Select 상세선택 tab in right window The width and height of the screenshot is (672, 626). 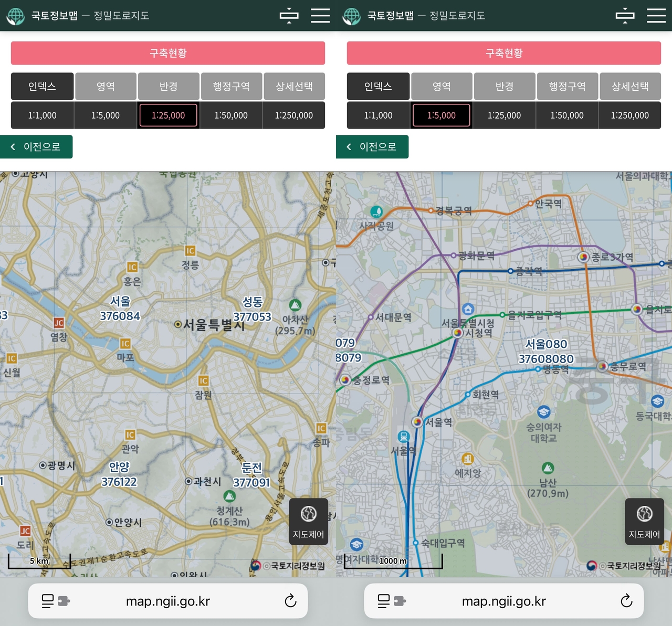click(630, 86)
